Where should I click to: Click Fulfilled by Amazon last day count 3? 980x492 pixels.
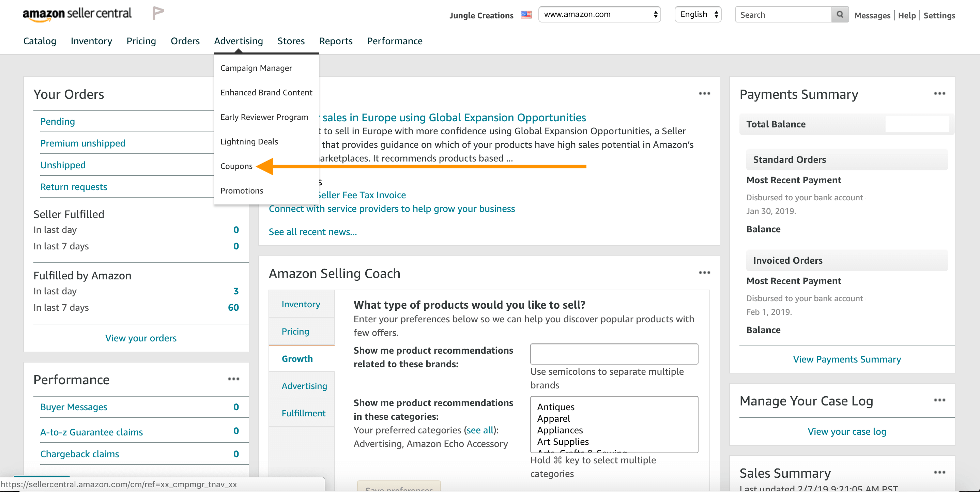tap(236, 291)
